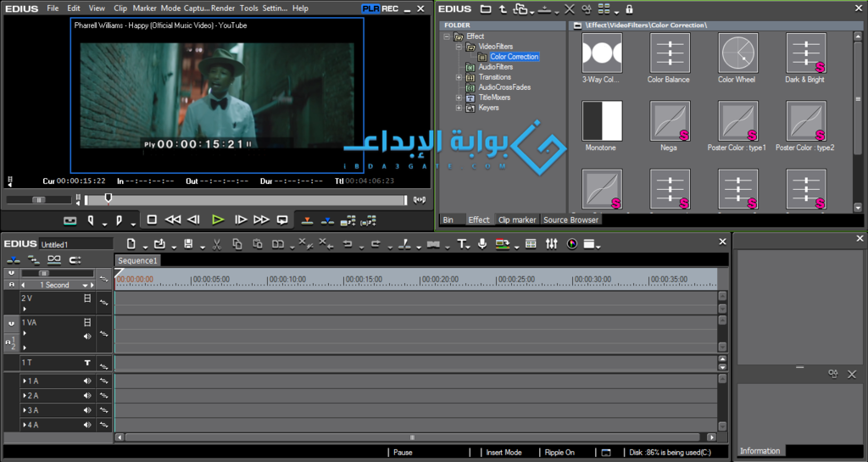Click the Set Out point icon
868x462 pixels.
(119, 220)
